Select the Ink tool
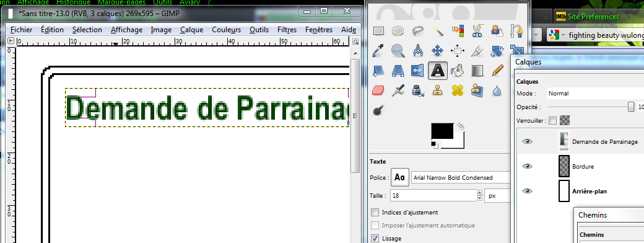This screenshot has width=644, height=243. pyautogui.click(x=418, y=91)
